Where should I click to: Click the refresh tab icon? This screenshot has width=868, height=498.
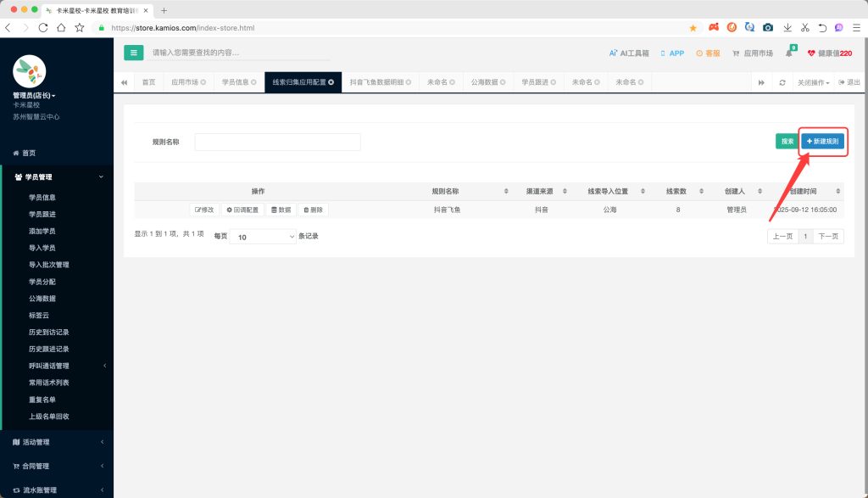click(782, 82)
